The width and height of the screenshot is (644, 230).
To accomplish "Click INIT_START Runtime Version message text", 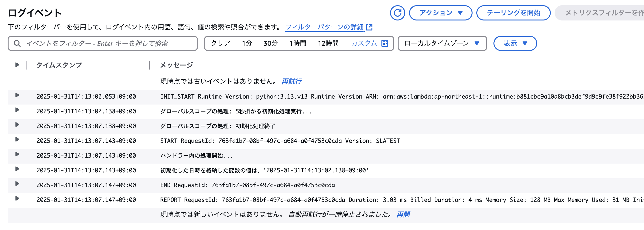I will (x=402, y=97).
